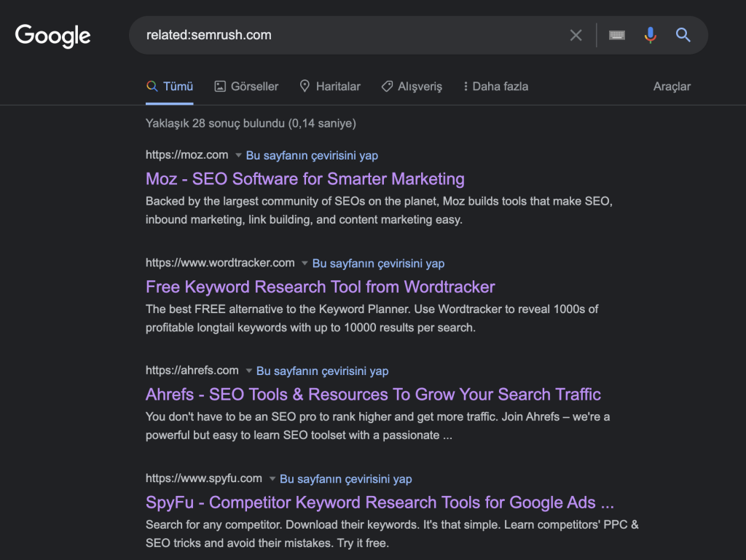The image size is (746, 560).
Task: Translate the wordtracker.com page link
Action: click(378, 264)
